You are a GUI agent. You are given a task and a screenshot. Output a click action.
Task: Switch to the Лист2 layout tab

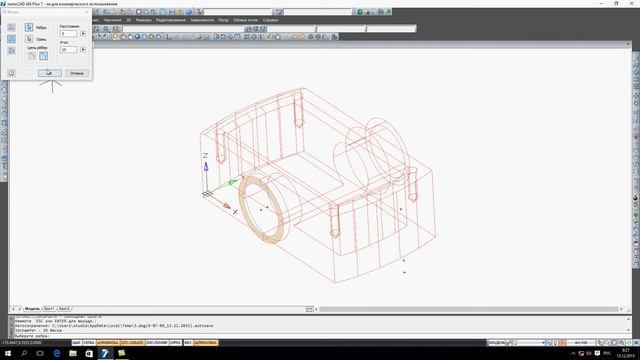(64, 309)
